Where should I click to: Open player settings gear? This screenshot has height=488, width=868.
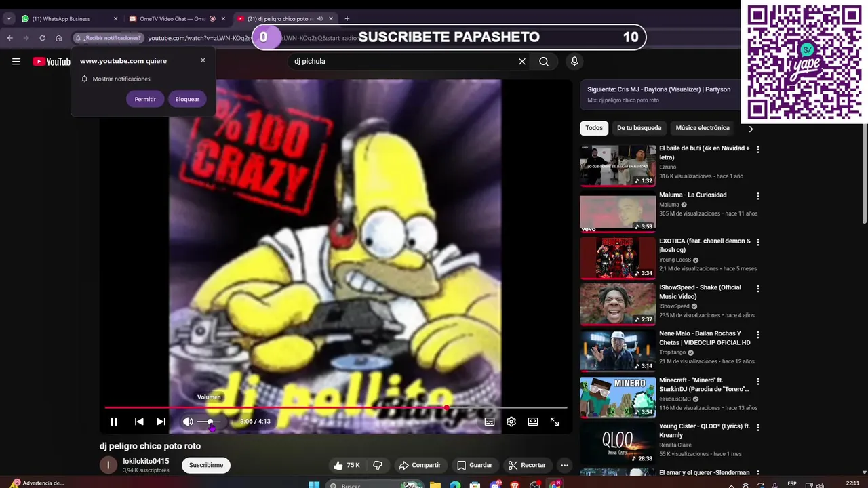click(x=511, y=422)
